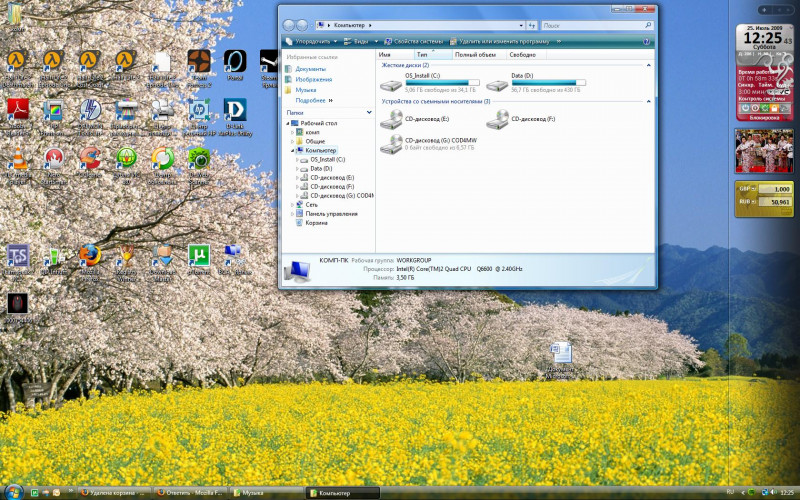Viewport: 800px width, 500px height.
Task: Open the CCleaner desktop shortcut
Action: [x=90, y=158]
